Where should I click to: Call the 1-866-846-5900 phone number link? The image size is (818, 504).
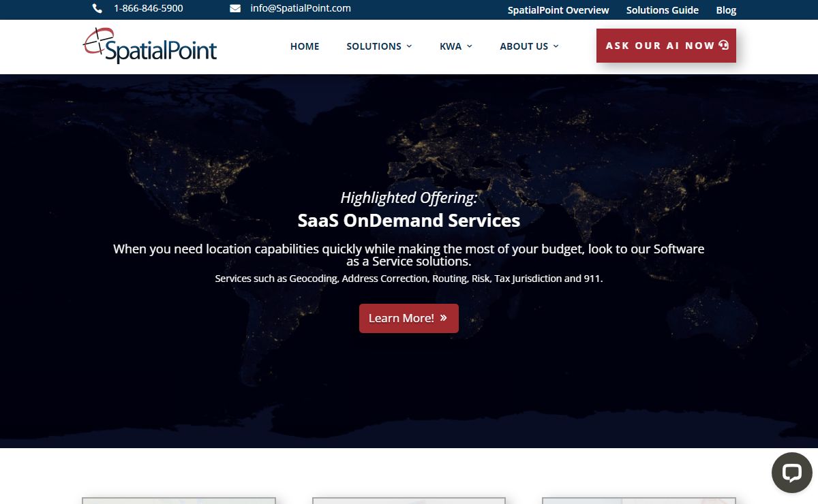click(x=149, y=9)
